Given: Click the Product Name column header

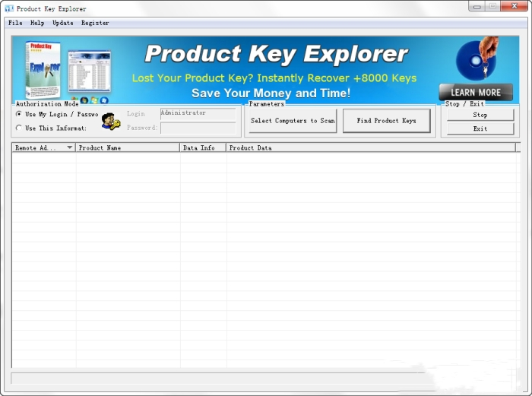Looking at the screenshot, I should (x=128, y=147).
